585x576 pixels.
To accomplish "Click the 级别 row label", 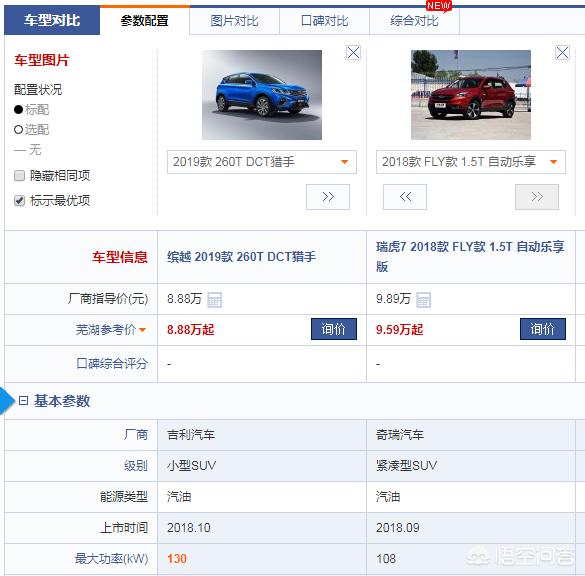I will click(x=136, y=466).
